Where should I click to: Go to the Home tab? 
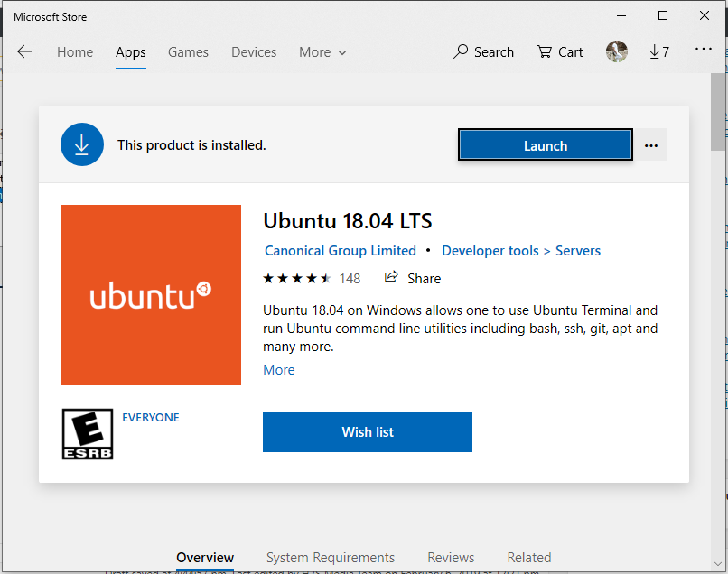tap(75, 52)
